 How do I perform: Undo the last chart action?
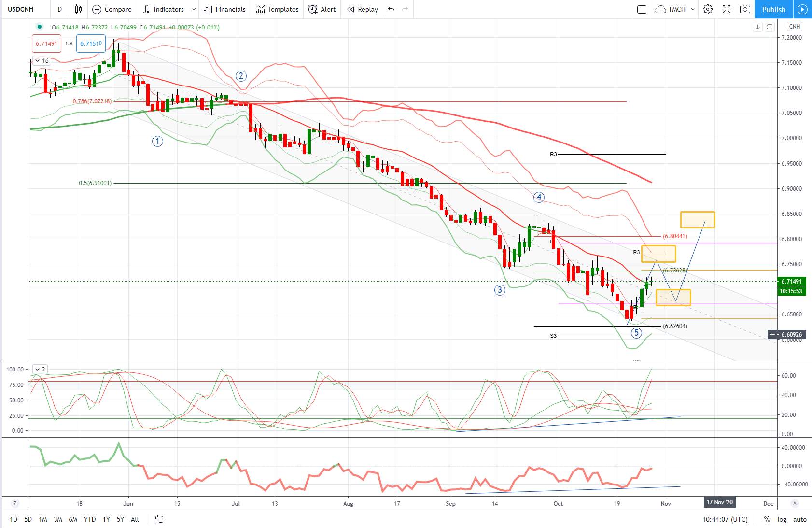392,9
